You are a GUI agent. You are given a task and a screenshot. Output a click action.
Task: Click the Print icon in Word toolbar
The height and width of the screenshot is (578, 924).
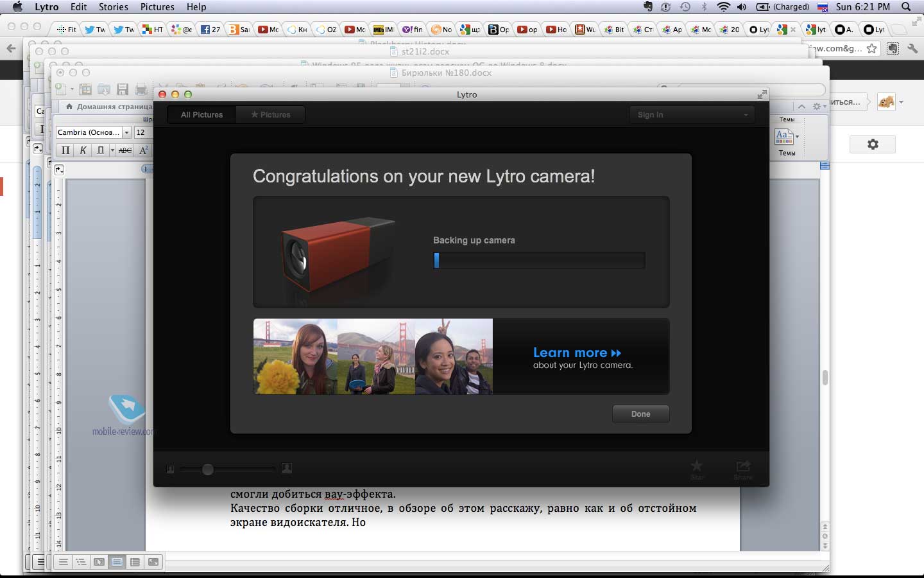(141, 89)
